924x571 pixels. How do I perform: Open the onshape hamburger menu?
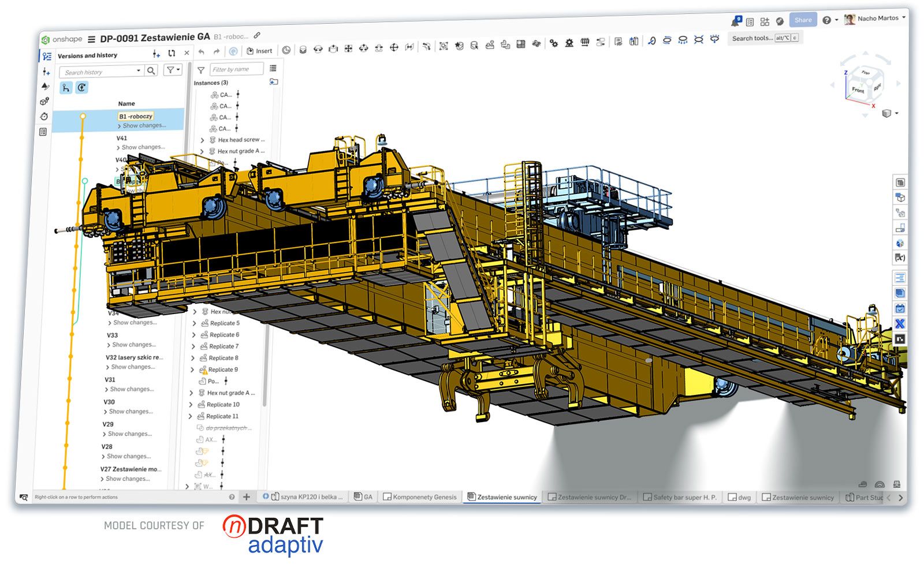coord(91,39)
